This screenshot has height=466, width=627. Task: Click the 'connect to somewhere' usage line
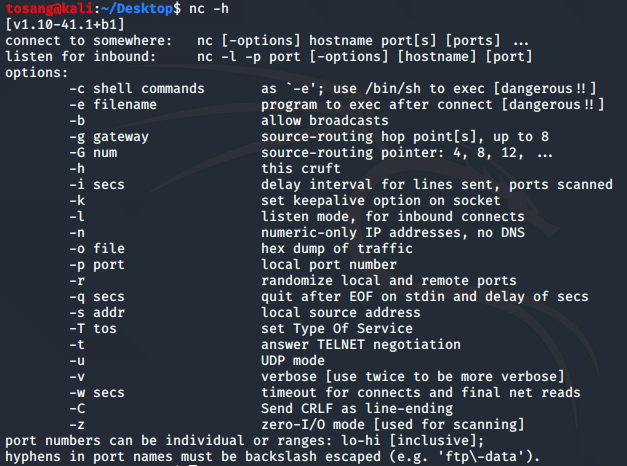click(x=267, y=41)
